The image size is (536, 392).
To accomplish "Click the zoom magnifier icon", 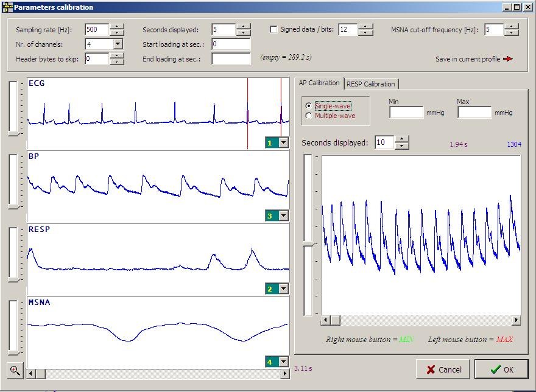I will click(15, 370).
